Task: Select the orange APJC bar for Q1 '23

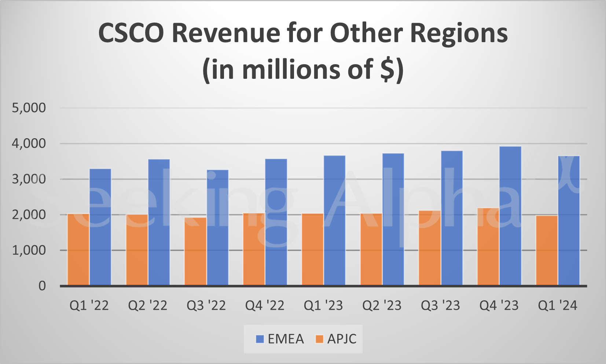Action: click(313, 249)
